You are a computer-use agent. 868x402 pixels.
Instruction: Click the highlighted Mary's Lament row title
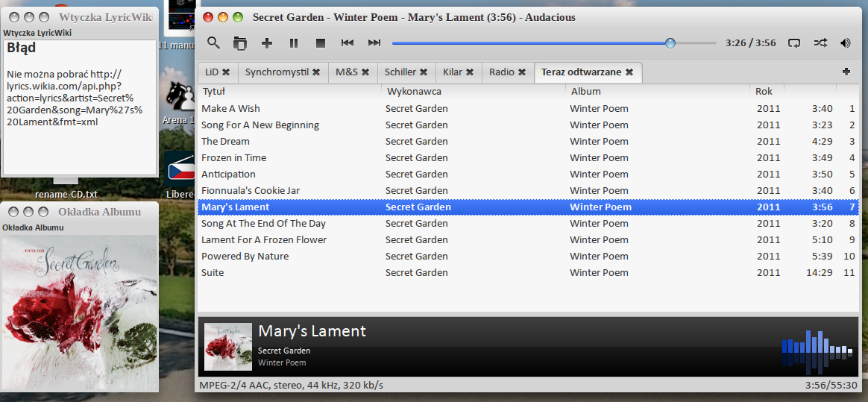tap(235, 207)
